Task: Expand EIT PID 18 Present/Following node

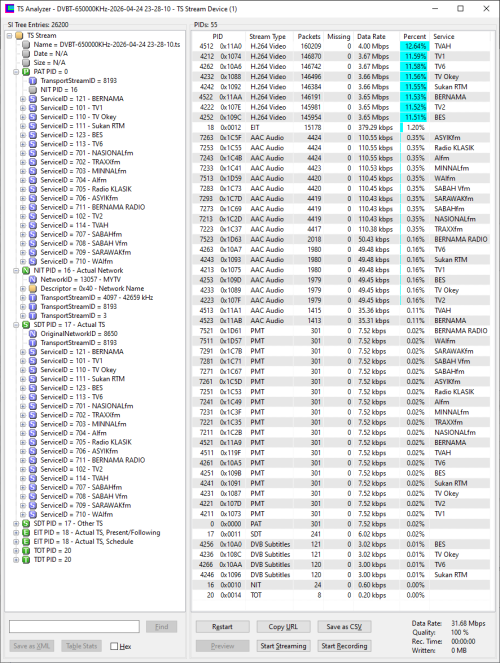Action: tap(16, 533)
